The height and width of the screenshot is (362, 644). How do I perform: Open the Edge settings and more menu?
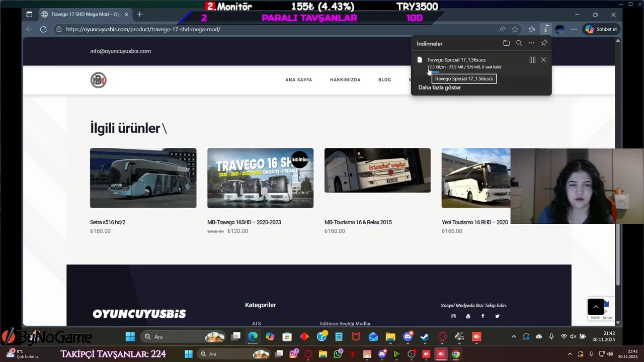pyautogui.click(x=574, y=29)
